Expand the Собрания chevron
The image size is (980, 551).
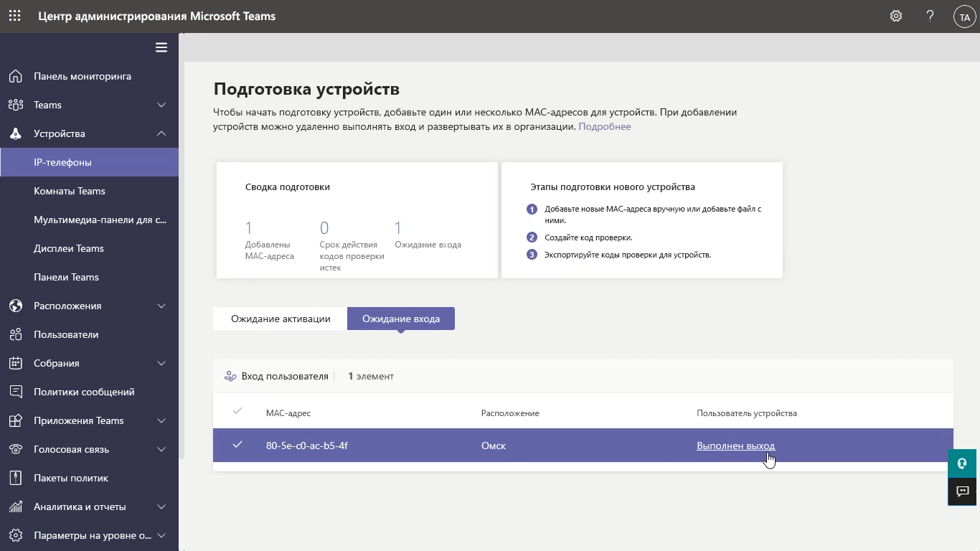pos(161,363)
